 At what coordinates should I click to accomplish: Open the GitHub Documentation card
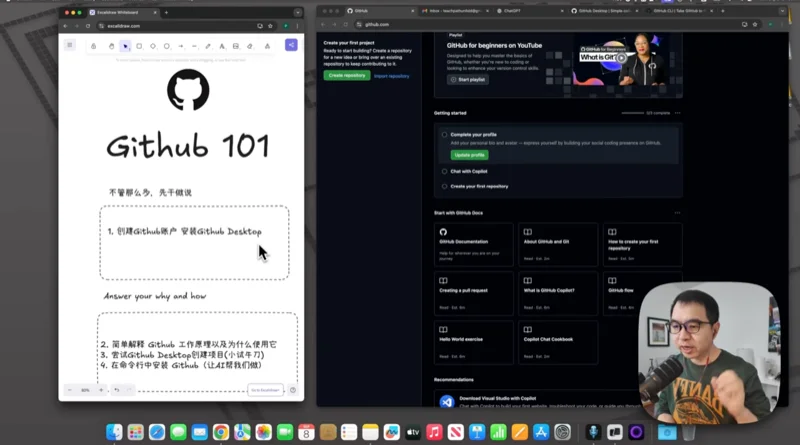click(x=473, y=244)
